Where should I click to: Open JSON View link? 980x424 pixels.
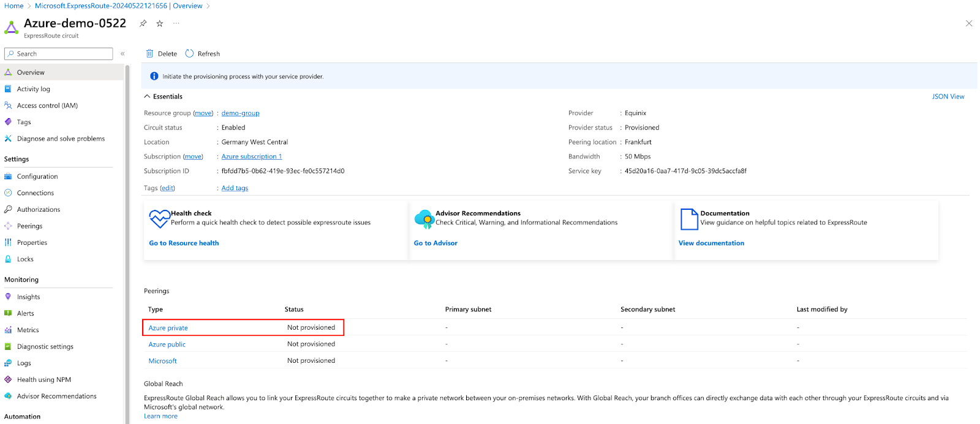[x=948, y=97]
